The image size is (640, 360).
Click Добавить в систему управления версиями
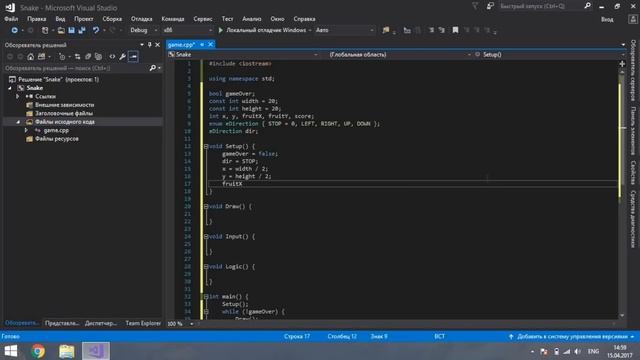point(571,337)
